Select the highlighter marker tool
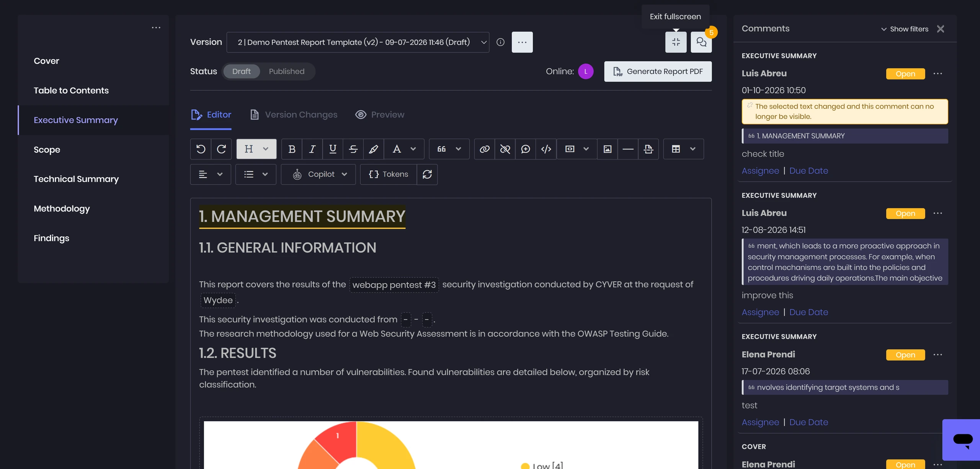 coord(374,149)
